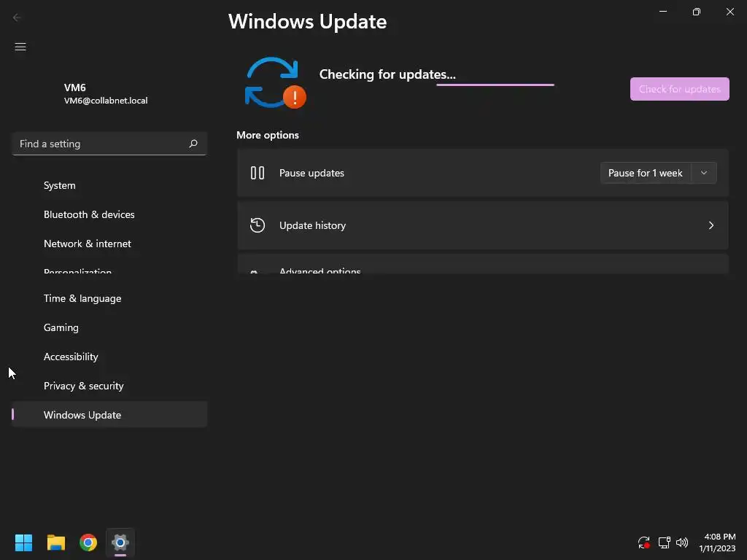Launch Google Chrome from the taskbar
747x560 pixels.
(88, 542)
